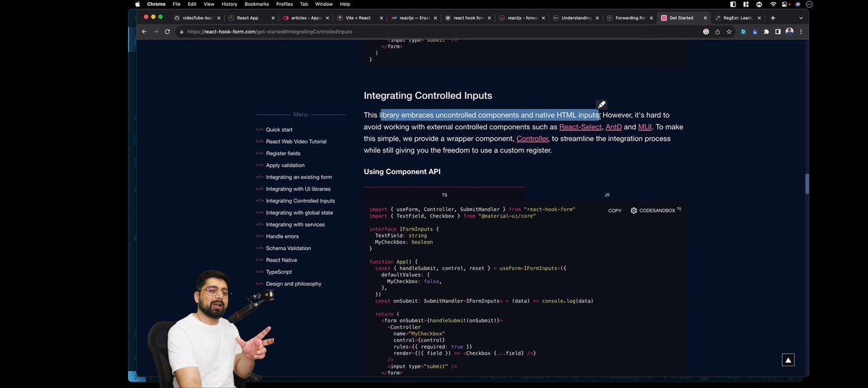Go to Integrating with UI libraries
868x388 pixels.
[x=299, y=189]
